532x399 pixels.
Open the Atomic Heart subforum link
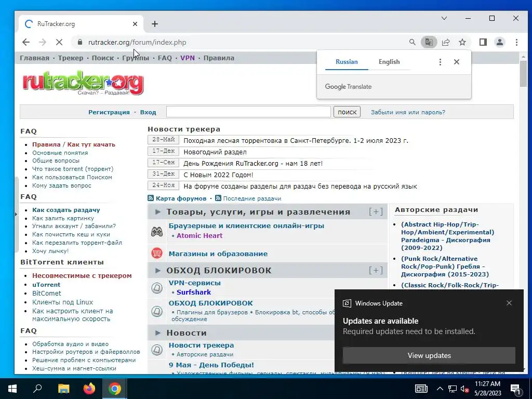point(199,235)
